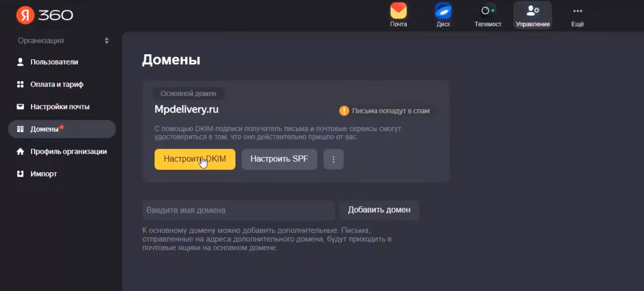
Task: Expand the Организация selector arrows
Action: [x=107, y=41]
